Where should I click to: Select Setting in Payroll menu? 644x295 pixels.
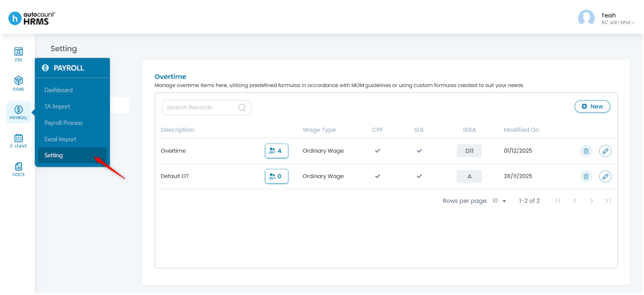pos(72,155)
